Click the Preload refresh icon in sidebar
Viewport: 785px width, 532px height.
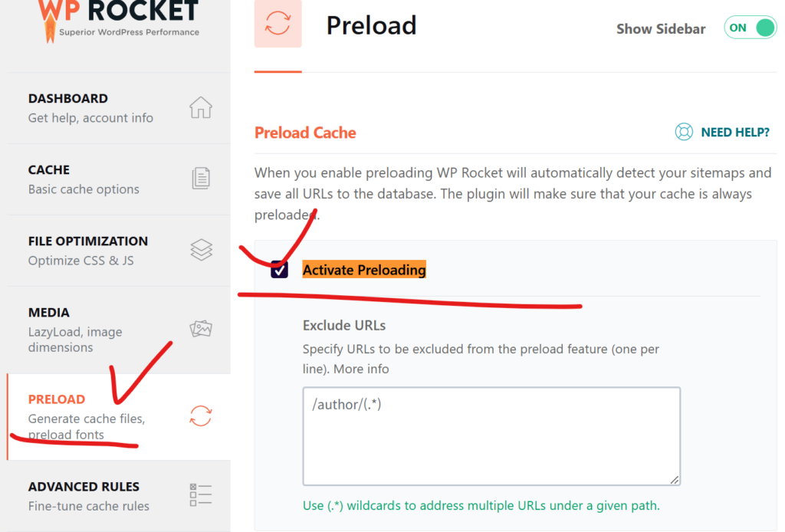201,416
